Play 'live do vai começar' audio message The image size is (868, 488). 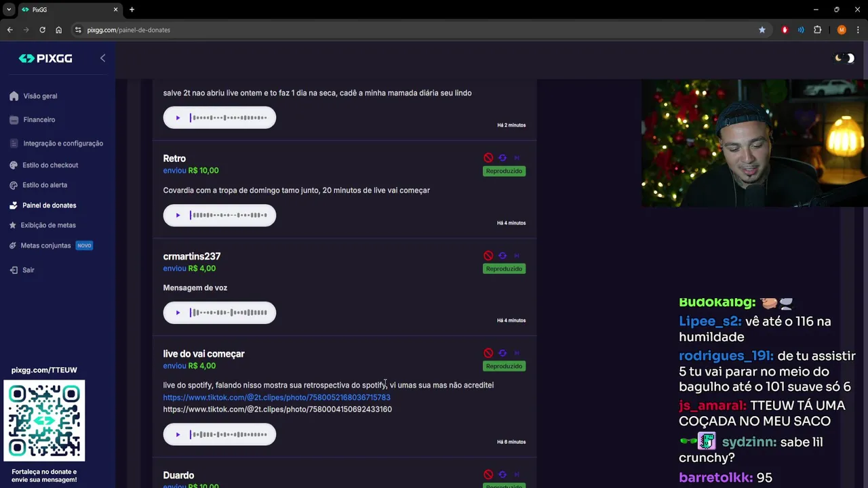[178, 434]
